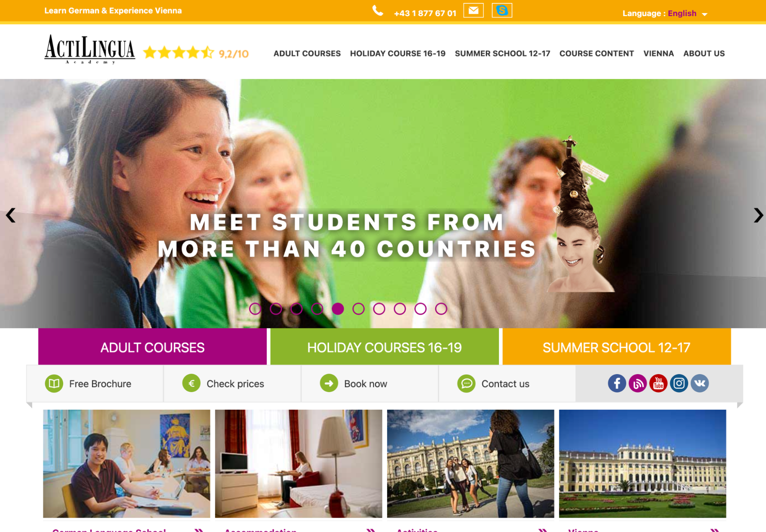The height and width of the screenshot is (532, 766).
Task: Open the Facebook social icon
Action: (617, 383)
